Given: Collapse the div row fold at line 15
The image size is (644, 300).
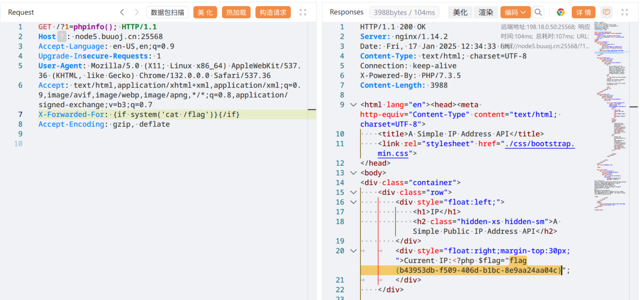Looking at the screenshot, I should click(353, 192).
